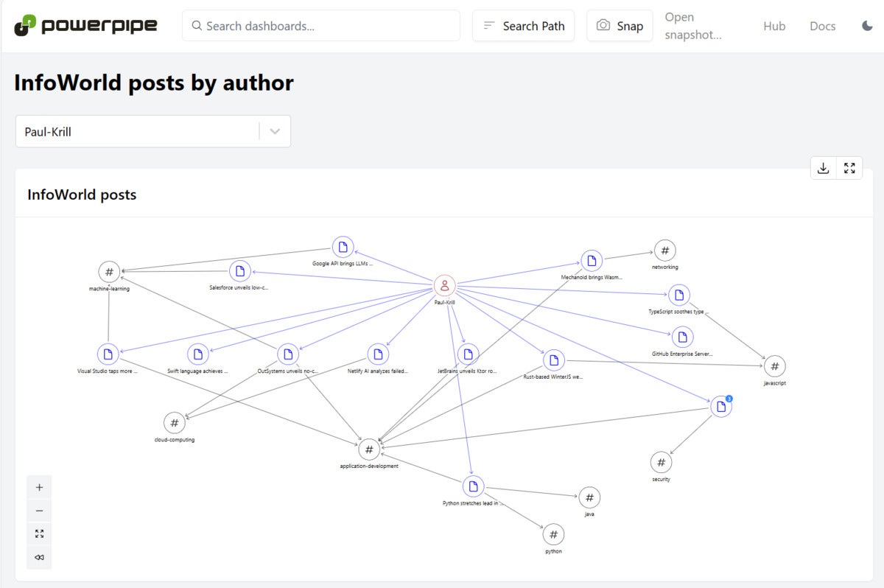Expand graph to fullscreen view
The image size is (884, 588).
click(x=849, y=168)
